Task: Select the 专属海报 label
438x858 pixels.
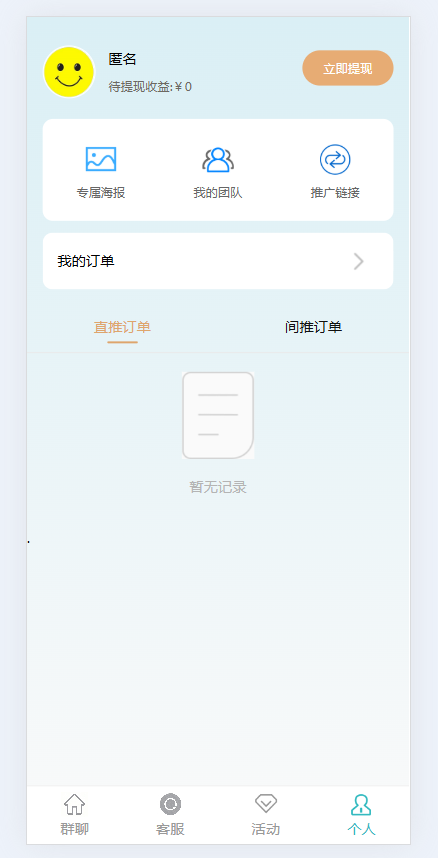Action: click(101, 193)
